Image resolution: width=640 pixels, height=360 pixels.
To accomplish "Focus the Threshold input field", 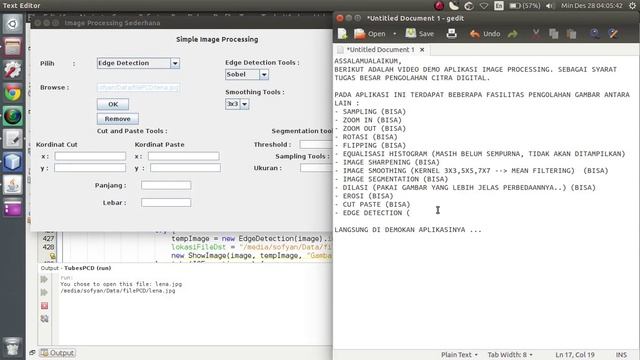I will point(316,144).
